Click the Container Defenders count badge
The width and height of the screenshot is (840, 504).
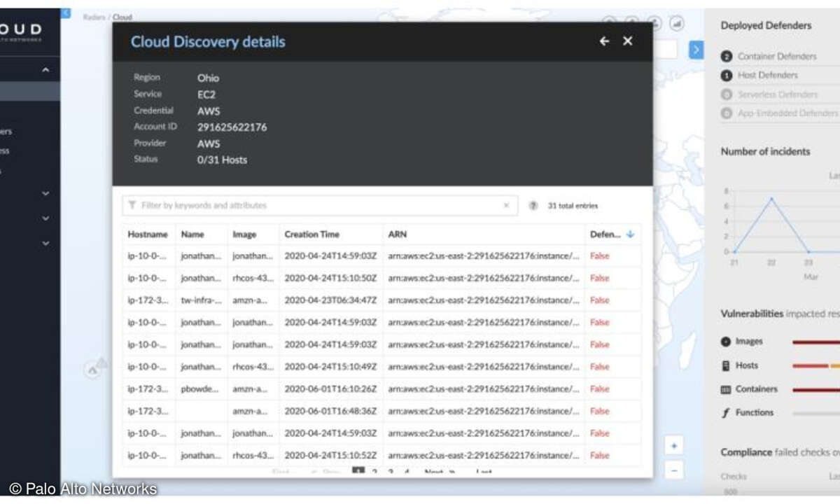pyautogui.click(x=727, y=57)
